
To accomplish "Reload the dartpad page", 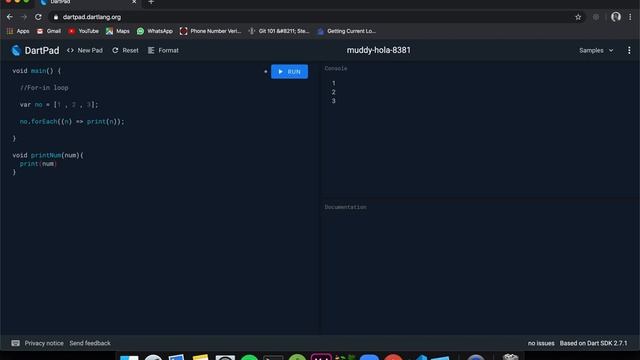I will 38,17.
